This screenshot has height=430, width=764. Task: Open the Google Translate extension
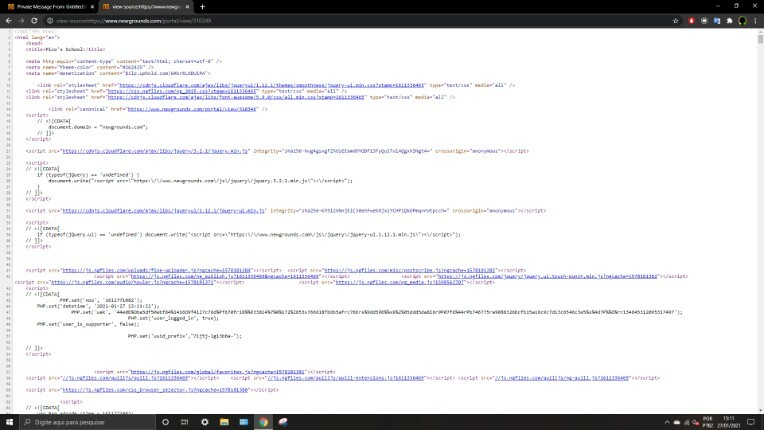(x=717, y=21)
